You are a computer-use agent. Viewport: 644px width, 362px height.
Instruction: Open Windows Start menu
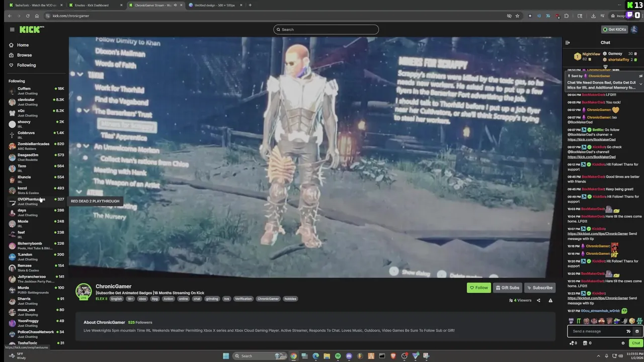pyautogui.click(x=226, y=356)
